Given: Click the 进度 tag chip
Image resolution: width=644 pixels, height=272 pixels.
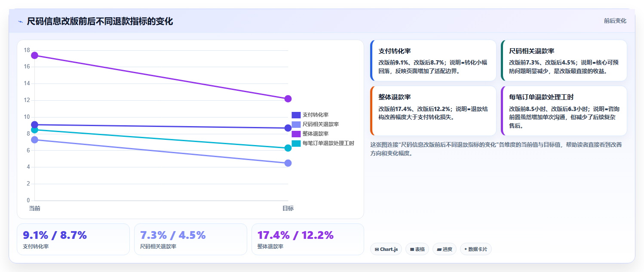Looking at the screenshot, I should tap(445, 249).
